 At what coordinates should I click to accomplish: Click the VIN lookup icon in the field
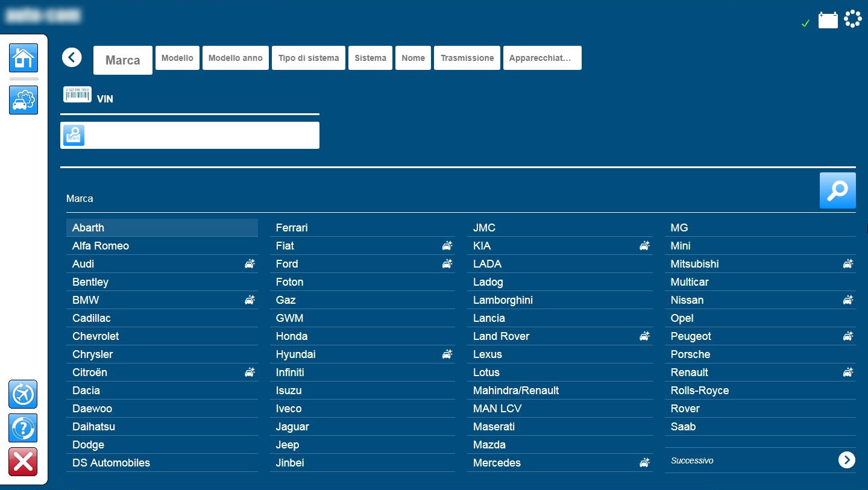click(75, 136)
